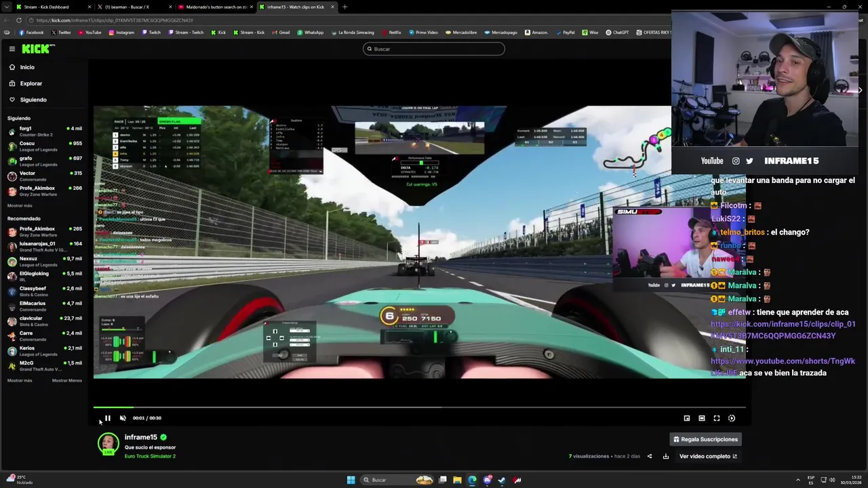The image size is (868, 488).
Task: Open Mercadolibre bookmark
Action: coord(460,33)
